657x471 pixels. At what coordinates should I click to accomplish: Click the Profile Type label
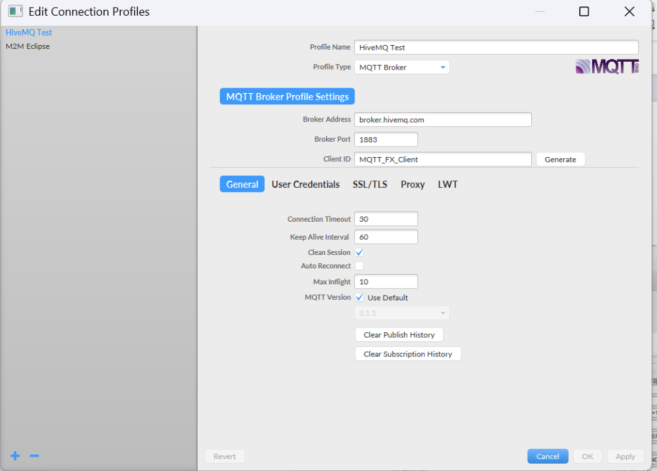click(x=332, y=67)
